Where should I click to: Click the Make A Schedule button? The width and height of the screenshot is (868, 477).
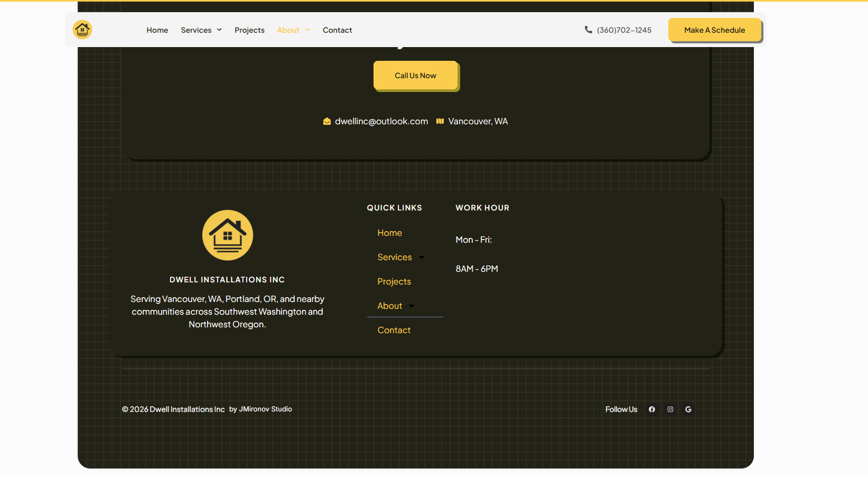(x=714, y=30)
